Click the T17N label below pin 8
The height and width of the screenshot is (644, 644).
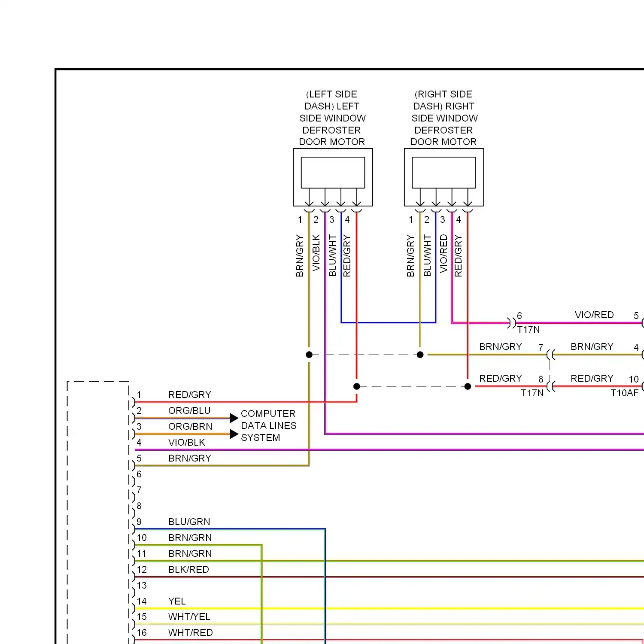pos(532,393)
